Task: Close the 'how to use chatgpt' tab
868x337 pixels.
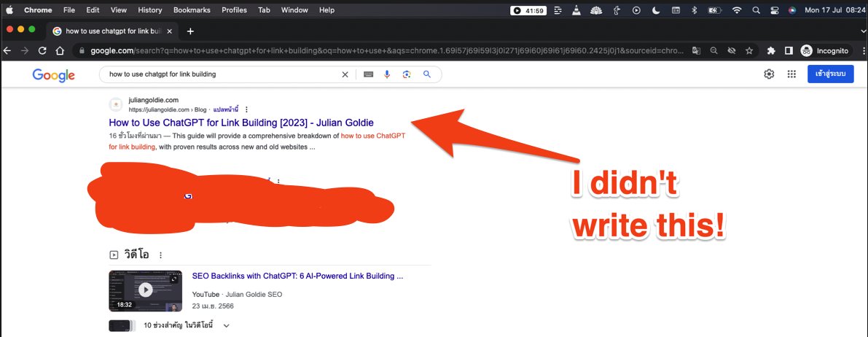Action: pyautogui.click(x=169, y=31)
